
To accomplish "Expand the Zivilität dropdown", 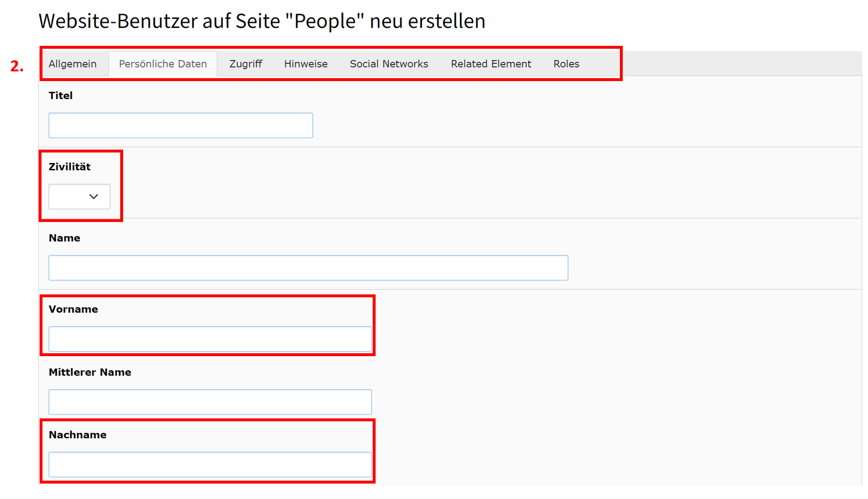I will pos(79,196).
